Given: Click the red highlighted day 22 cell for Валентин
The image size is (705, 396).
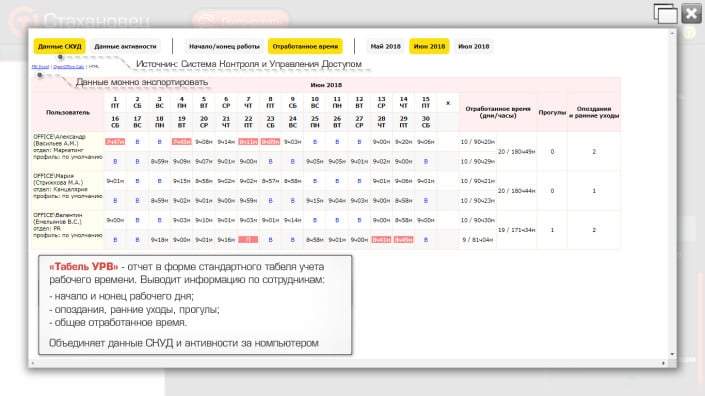Looking at the screenshot, I should 248,240.
